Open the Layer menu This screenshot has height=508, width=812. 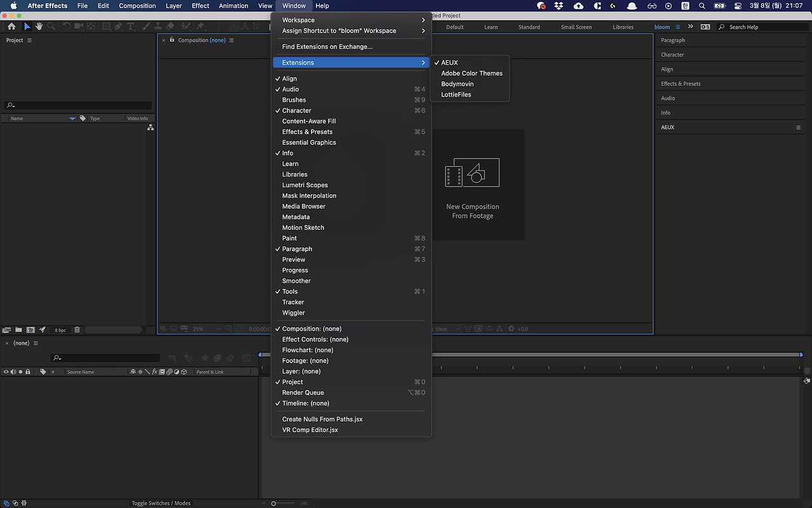coord(174,6)
